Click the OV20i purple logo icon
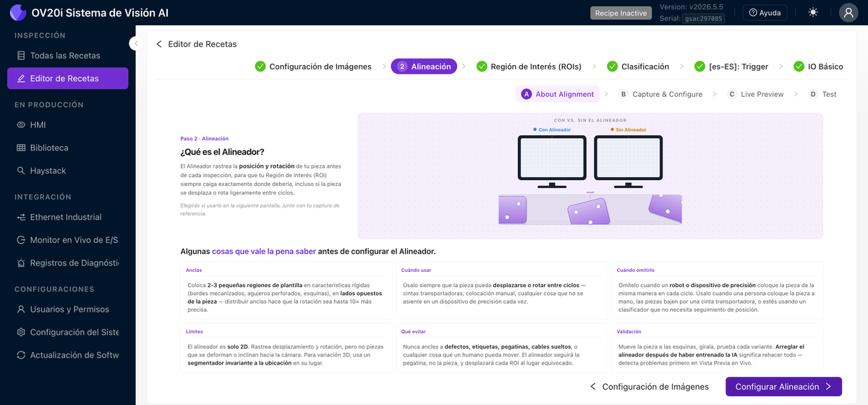 pyautogui.click(x=18, y=12)
